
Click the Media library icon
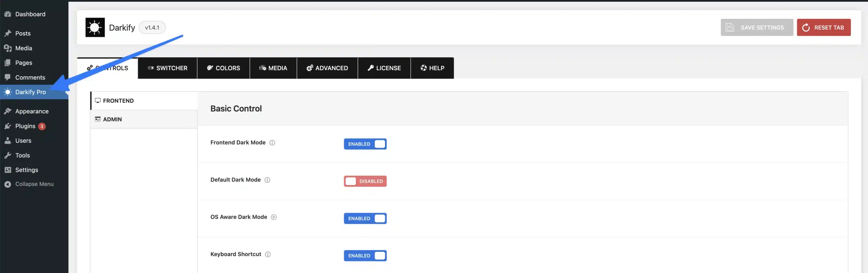tap(7, 48)
